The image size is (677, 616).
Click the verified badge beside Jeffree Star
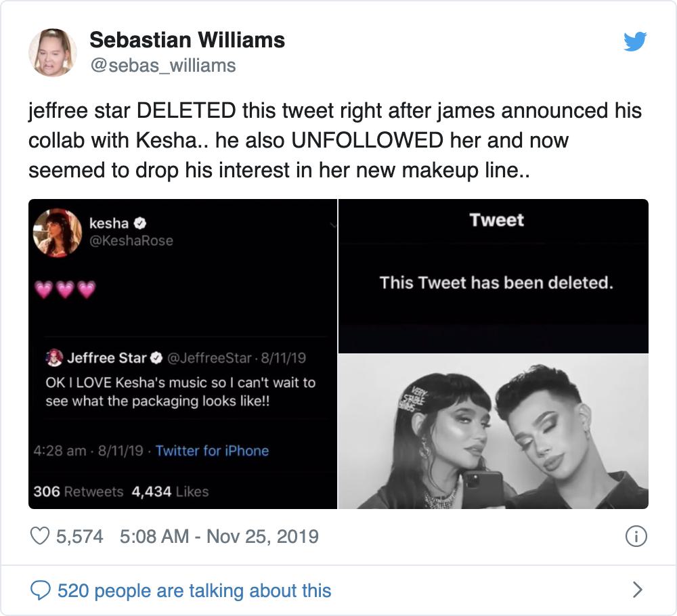tap(156, 357)
